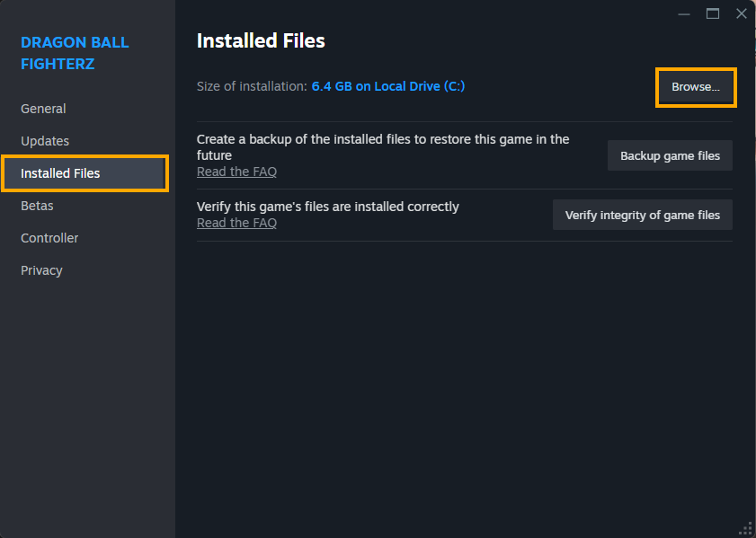Click the window resize grip corner

click(x=747, y=529)
